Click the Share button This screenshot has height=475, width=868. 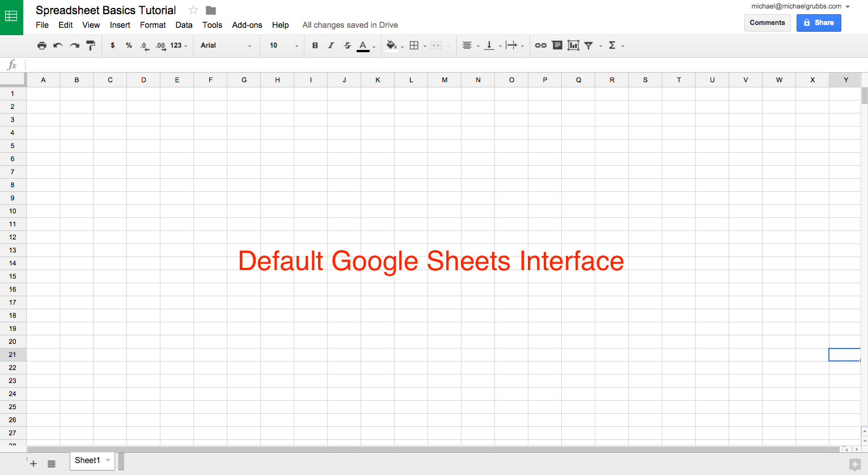[819, 23]
